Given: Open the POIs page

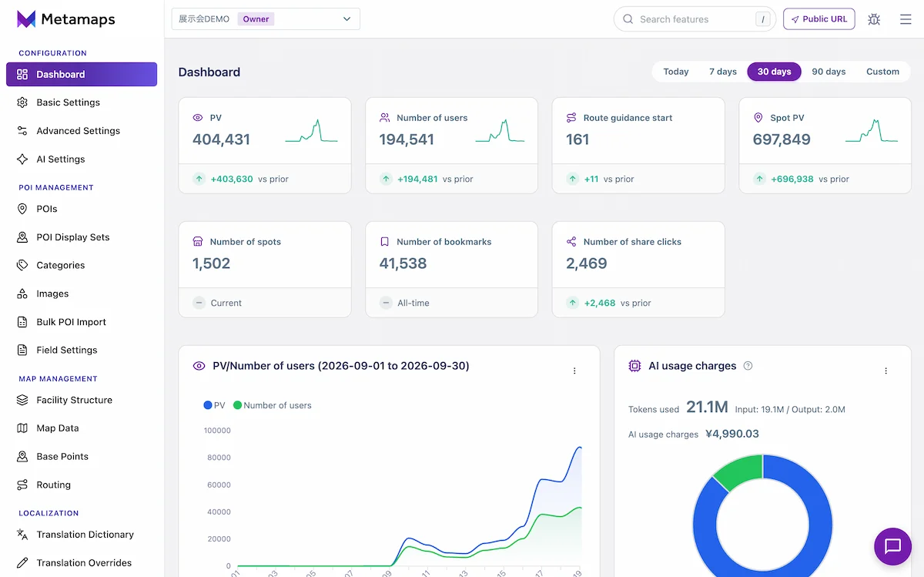Looking at the screenshot, I should [x=82, y=209].
